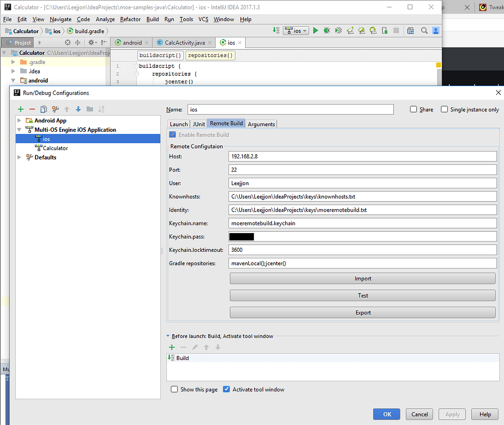Switch to the Arguments tab
This screenshot has width=504, height=425.
[x=261, y=124]
